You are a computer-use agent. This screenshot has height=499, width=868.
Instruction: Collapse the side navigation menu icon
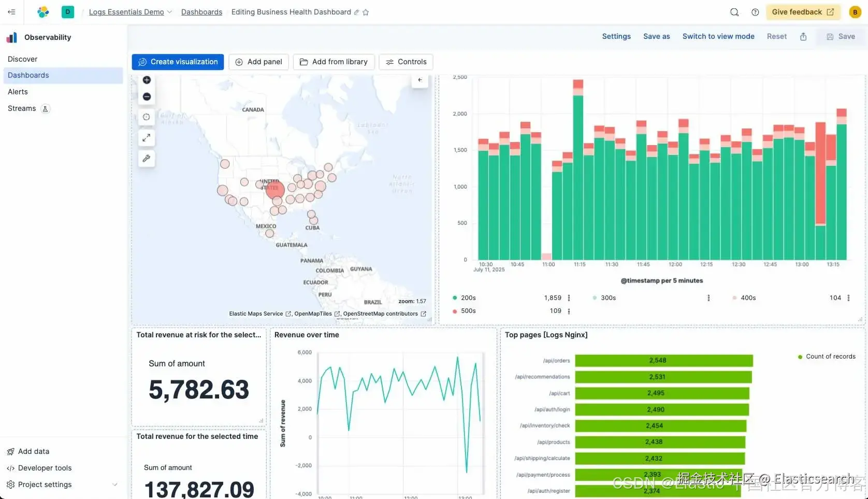(11, 12)
